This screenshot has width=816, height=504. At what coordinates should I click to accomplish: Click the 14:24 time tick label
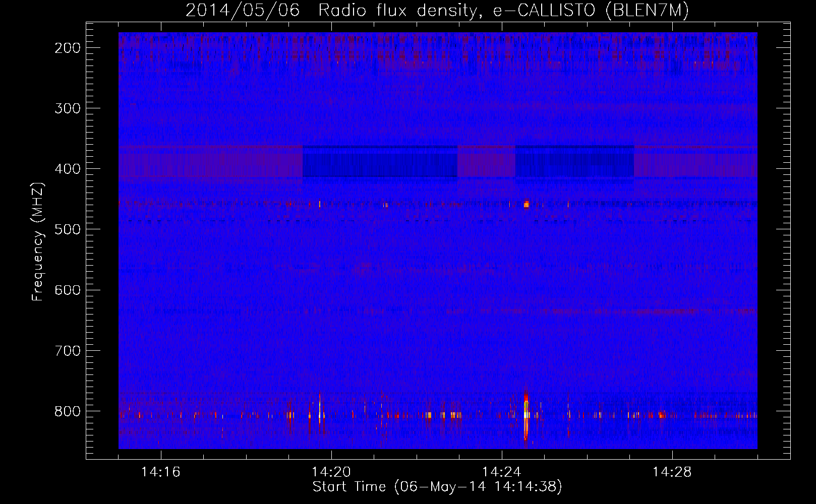502,472
